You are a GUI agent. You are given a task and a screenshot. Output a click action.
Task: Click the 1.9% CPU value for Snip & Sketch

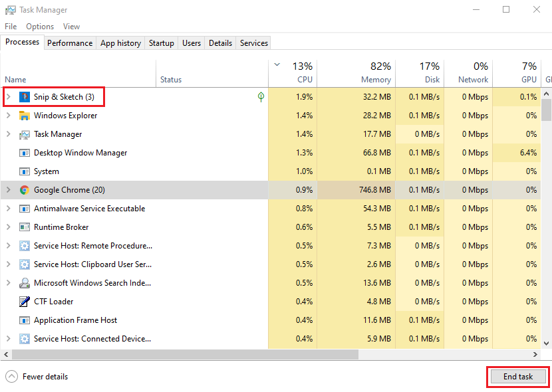304,97
